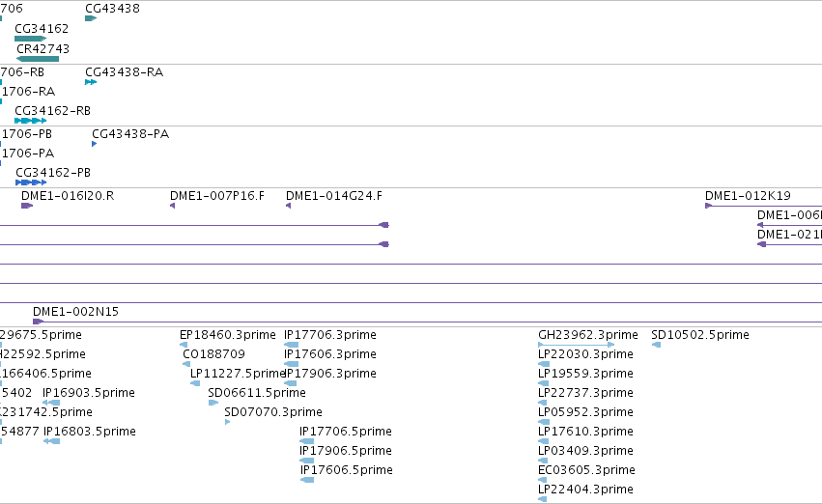822x504 pixels.
Task: Click the EP18460.3prime EST label
Action: (228, 334)
